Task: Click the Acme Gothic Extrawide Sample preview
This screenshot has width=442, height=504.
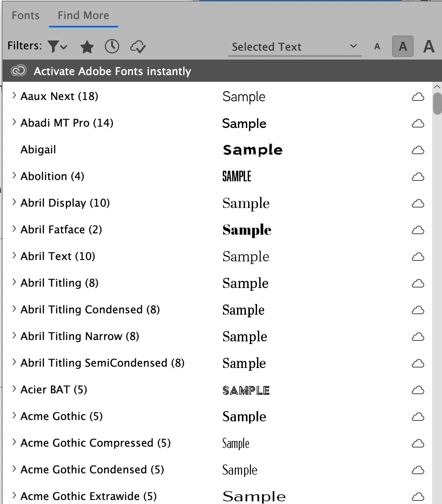Action: [254, 496]
